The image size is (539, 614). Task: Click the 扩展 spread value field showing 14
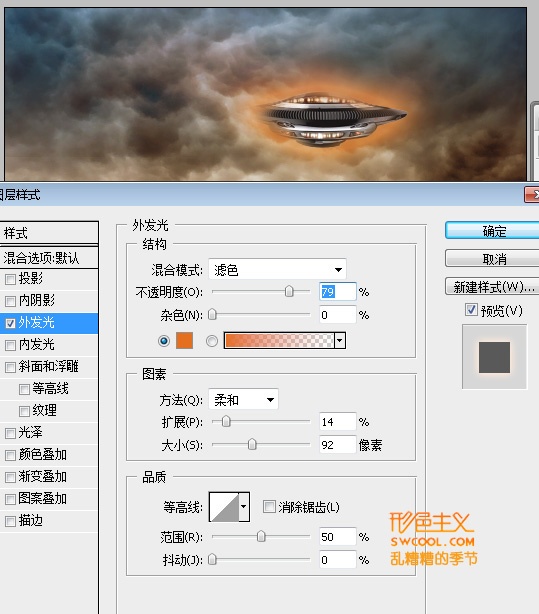(x=338, y=422)
